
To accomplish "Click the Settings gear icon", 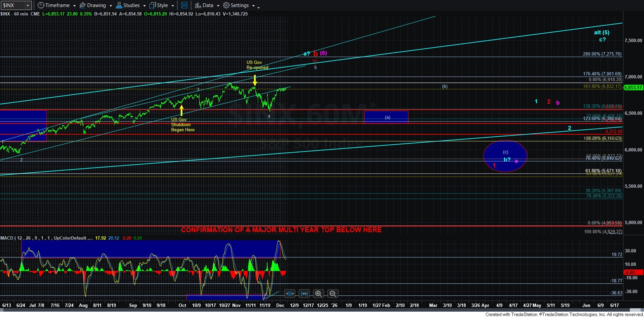I will click(x=226, y=5).
